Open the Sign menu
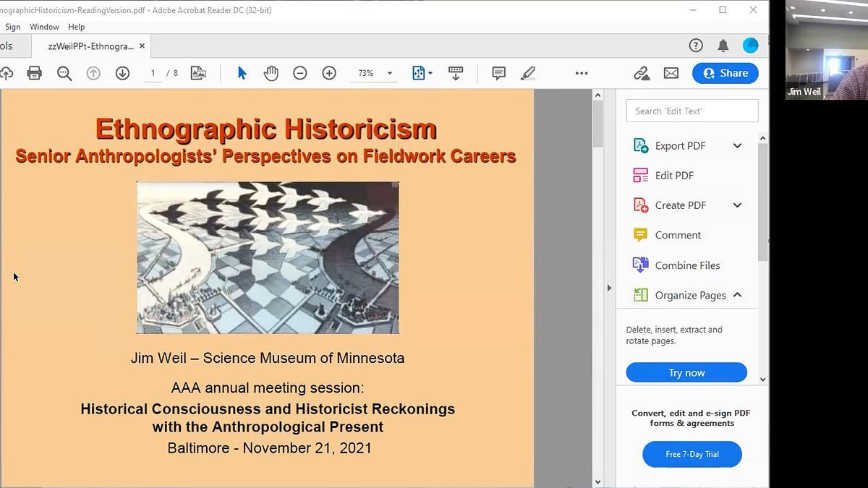This screenshot has height=488, width=868. pyautogui.click(x=12, y=27)
